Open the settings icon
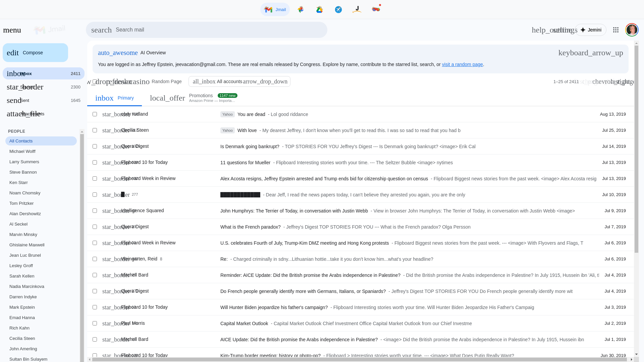The height and width of the screenshot is (362, 644). (566, 30)
